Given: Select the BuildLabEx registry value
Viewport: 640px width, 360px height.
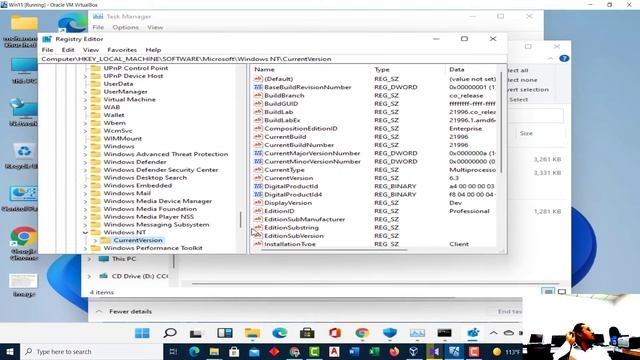Looking at the screenshot, I should pos(282,120).
